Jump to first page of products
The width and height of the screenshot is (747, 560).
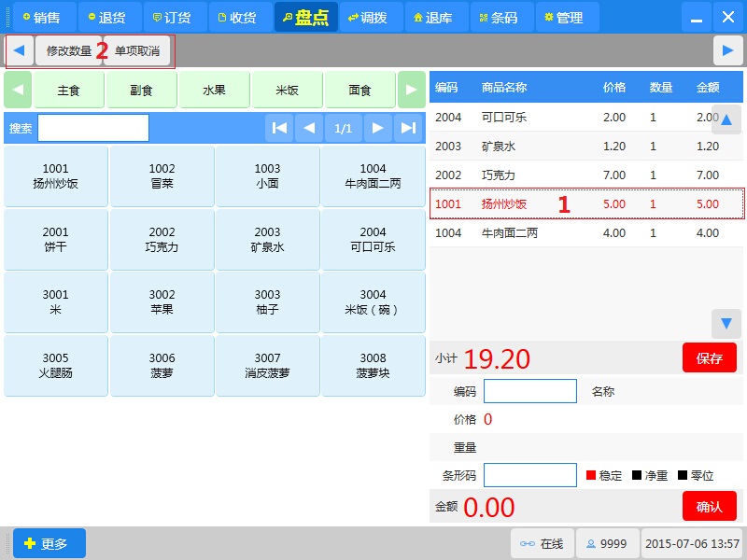[279, 128]
